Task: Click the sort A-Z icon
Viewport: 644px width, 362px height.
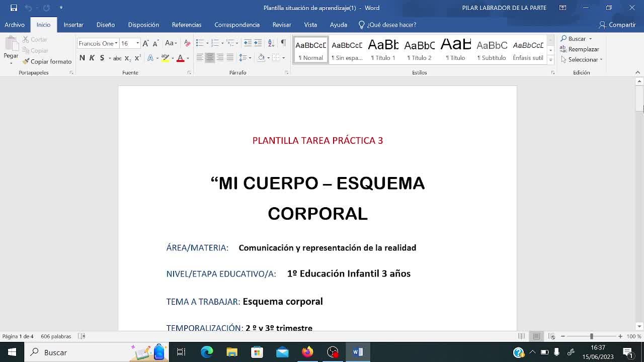Action: [271, 43]
